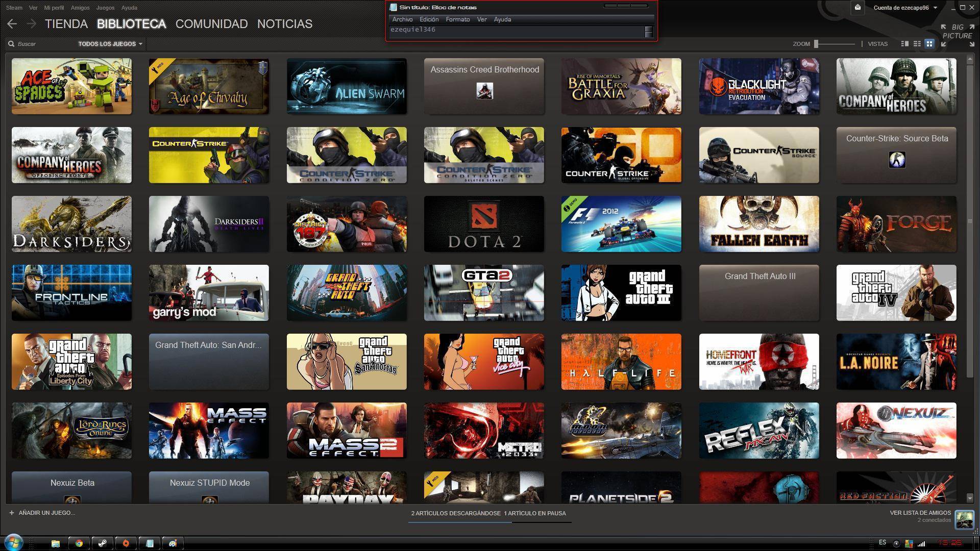The height and width of the screenshot is (551, 980).
Task: Open the Juegos menu
Action: pyautogui.click(x=105, y=8)
